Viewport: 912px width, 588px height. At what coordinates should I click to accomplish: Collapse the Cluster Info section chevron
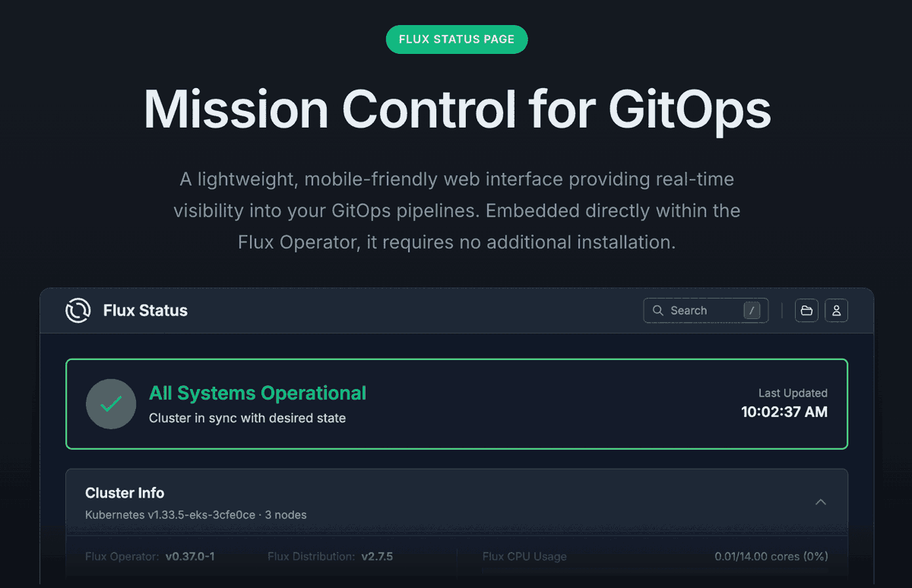pyautogui.click(x=821, y=502)
